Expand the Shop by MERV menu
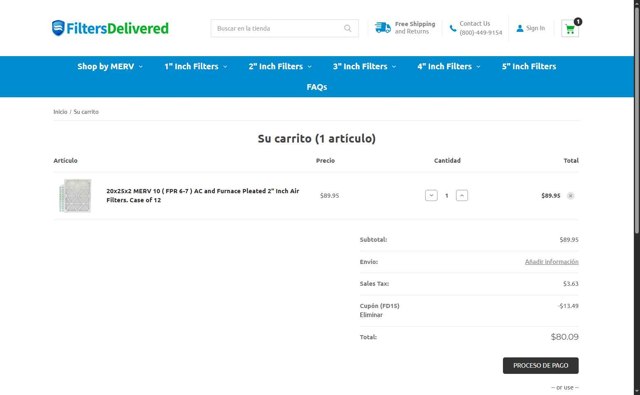 tap(110, 67)
